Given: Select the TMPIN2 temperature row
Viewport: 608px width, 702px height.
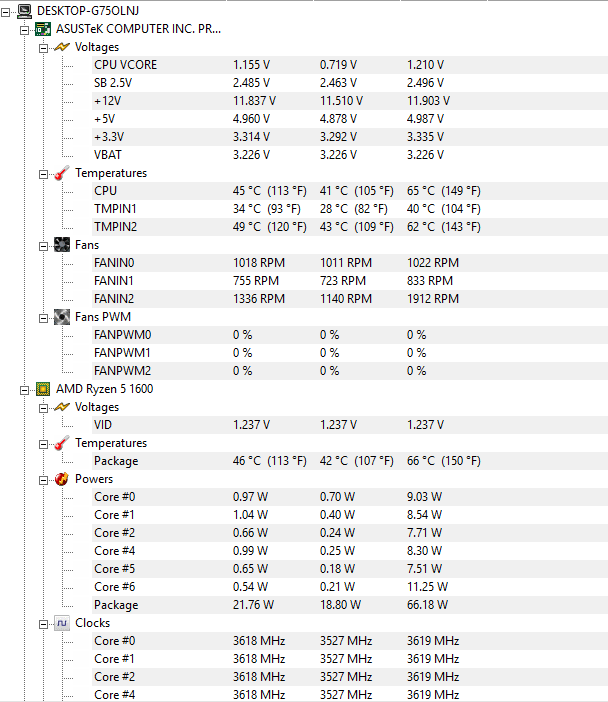Looking at the screenshot, I should (350, 227).
